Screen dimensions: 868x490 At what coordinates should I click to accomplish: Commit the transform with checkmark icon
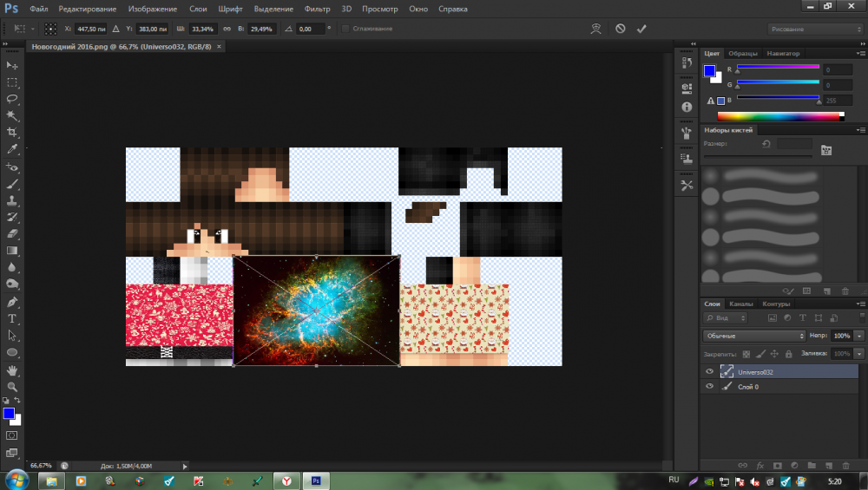point(641,29)
